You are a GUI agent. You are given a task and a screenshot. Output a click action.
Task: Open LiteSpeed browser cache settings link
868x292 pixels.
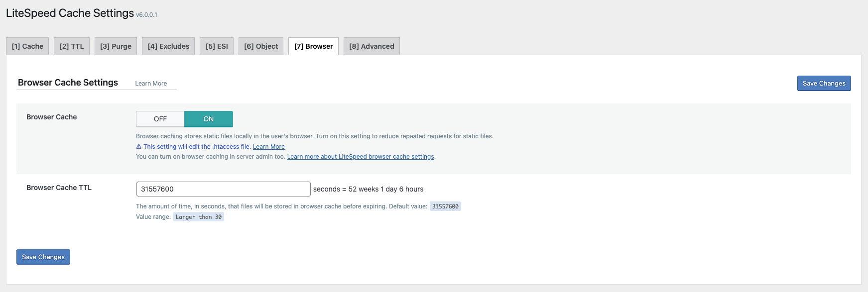pyautogui.click(x=361, y=157)
